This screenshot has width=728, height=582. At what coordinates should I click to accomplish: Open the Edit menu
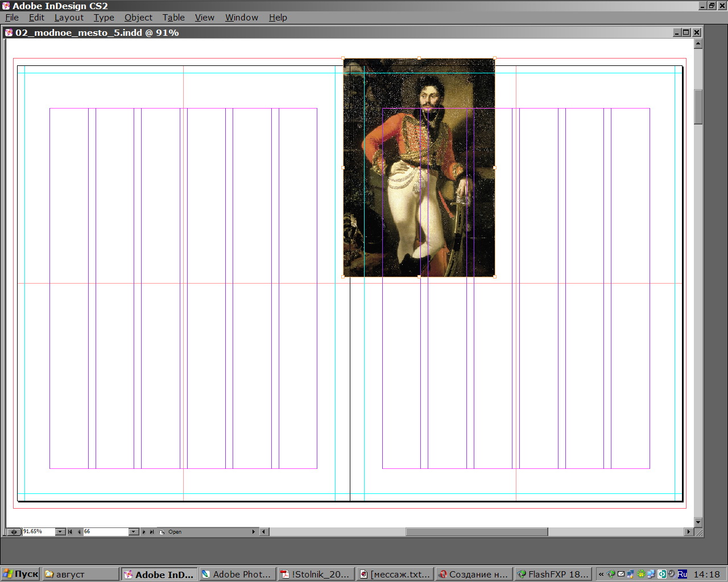pyautogui.click(x=36, y=18)
